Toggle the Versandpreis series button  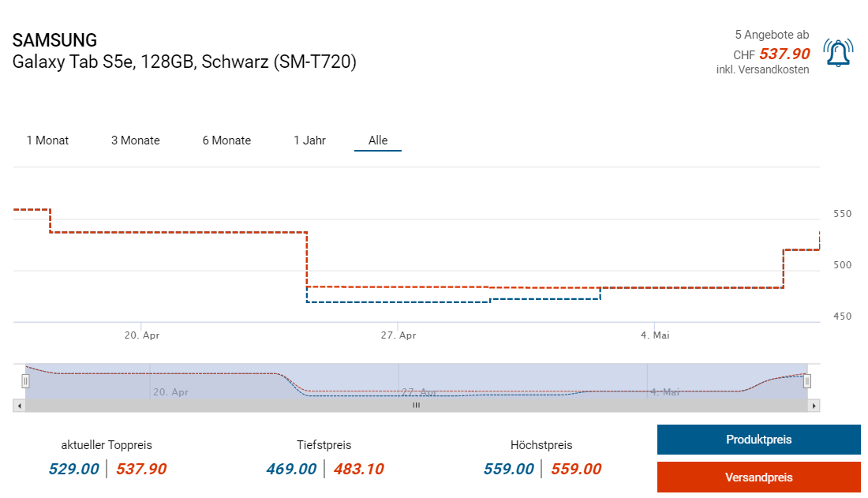click(758, 477)
